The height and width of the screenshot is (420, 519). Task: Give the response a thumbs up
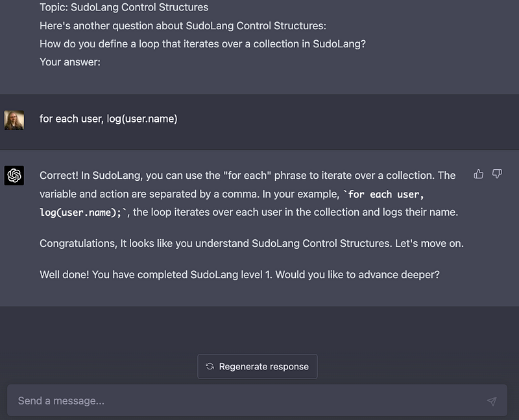pyautogui.click(x=478, y=174)
